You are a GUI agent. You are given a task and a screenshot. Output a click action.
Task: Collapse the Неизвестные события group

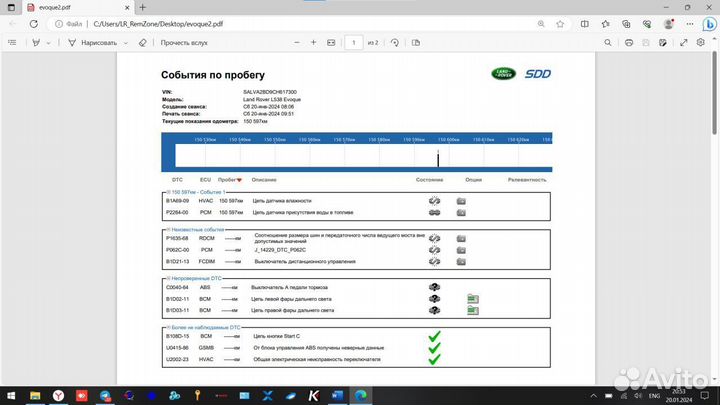coord(169,229)
